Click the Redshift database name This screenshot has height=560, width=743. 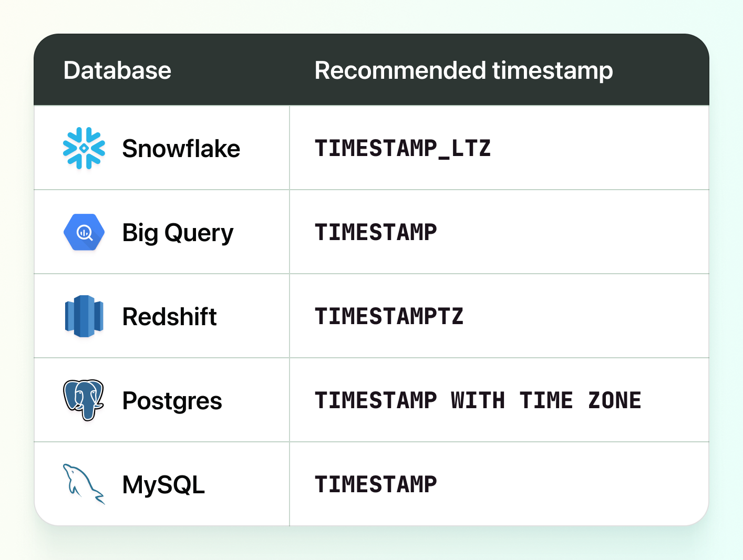pos(169,317)
